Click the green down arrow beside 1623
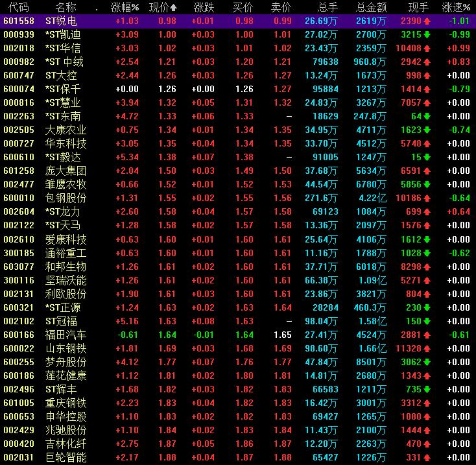 [x=427, y=130]
